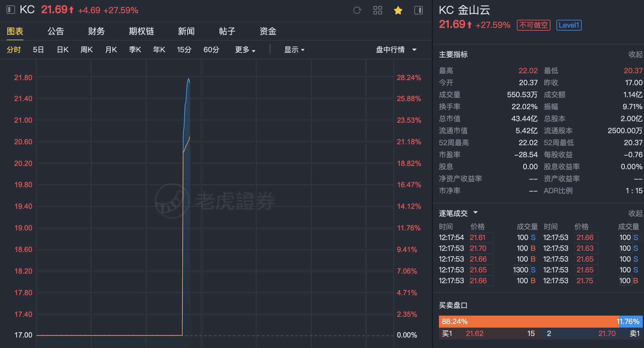Click the KC 金山云 stock title

coord(464,10)
